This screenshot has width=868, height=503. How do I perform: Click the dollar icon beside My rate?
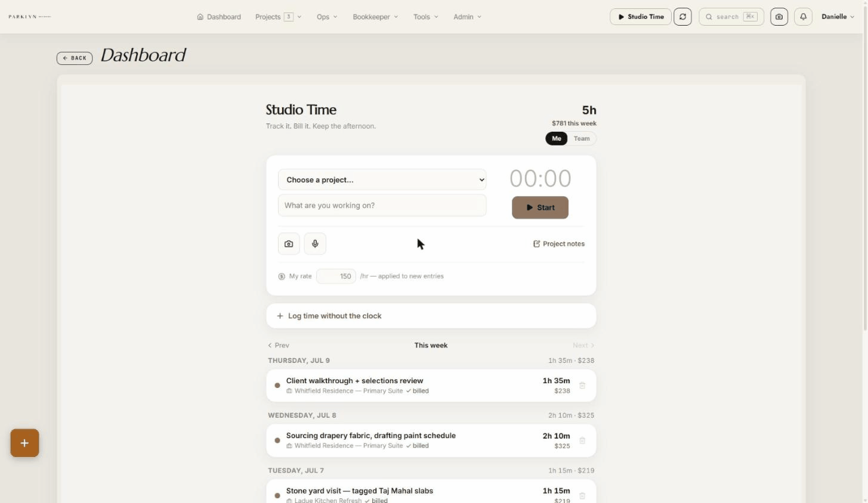pyautogui.click(x=282, y=277)
